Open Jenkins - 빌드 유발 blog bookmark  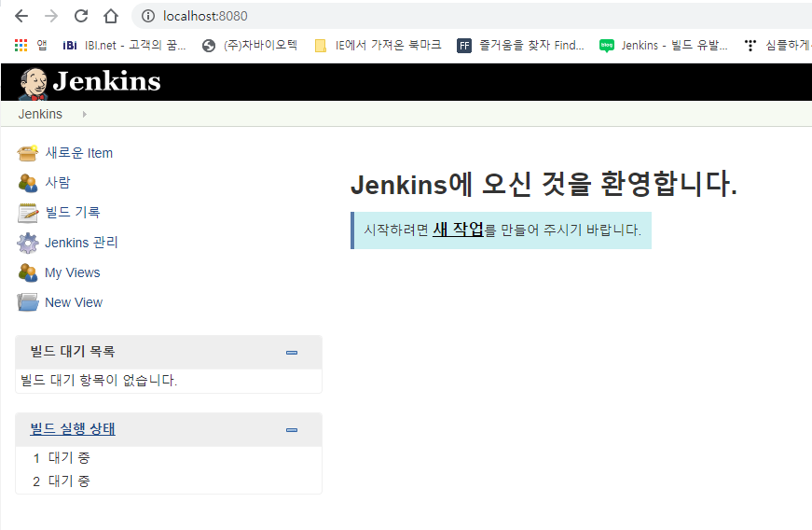click(664, 46)
